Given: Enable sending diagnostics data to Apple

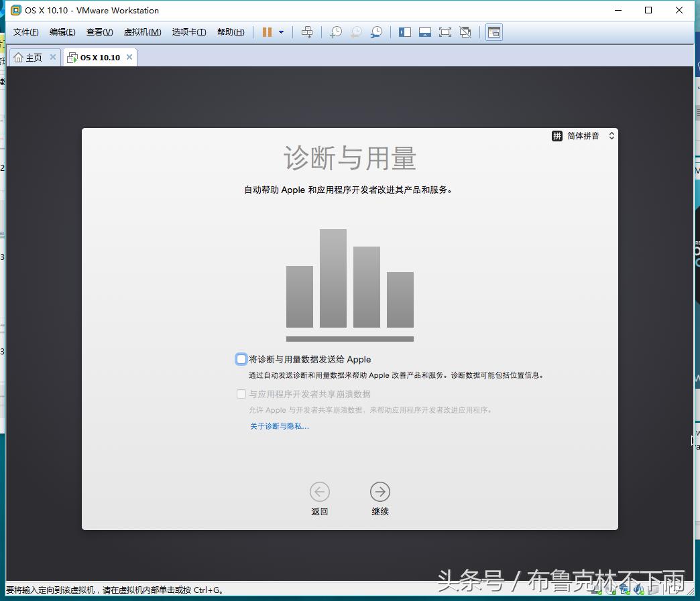Looking at the screenshot, I should [x=241, y=358].
